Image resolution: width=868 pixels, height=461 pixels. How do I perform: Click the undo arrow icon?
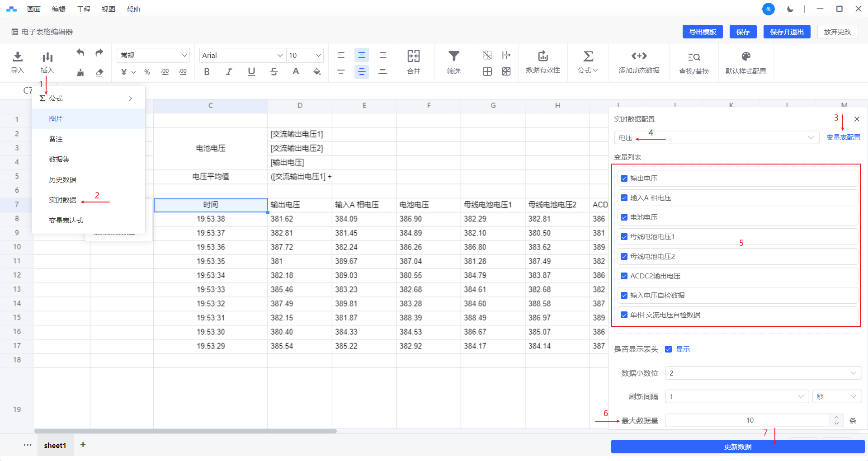point(80,53)
